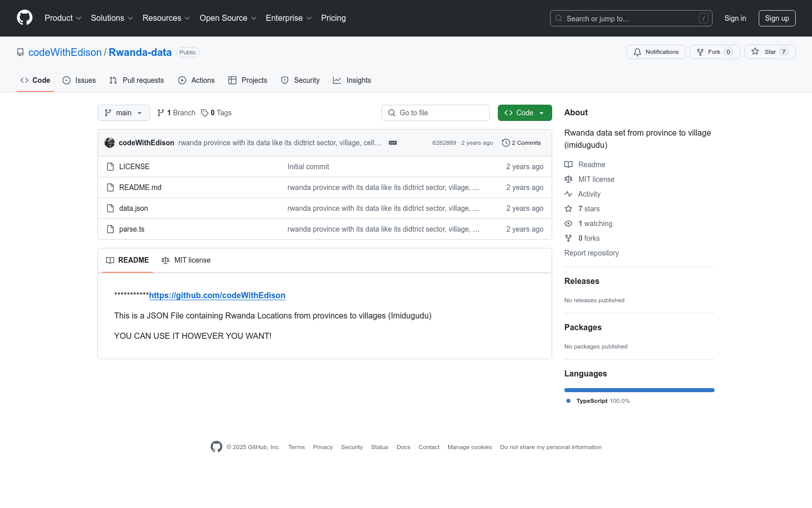Click the book icon beside Readme
Image resolution: width=812 pixels, height=508 pixels.
pos(568,165)
